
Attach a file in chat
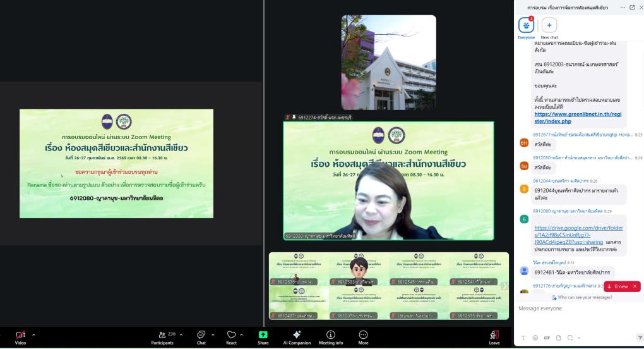tap(558, 338)
